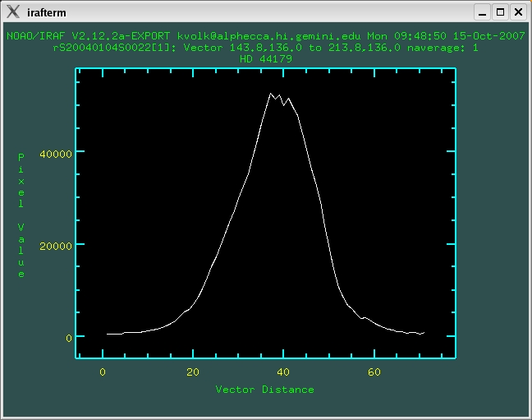532x420 pixels.
Task: Minimize the irafterm window
Action: (x=482, y=12)
